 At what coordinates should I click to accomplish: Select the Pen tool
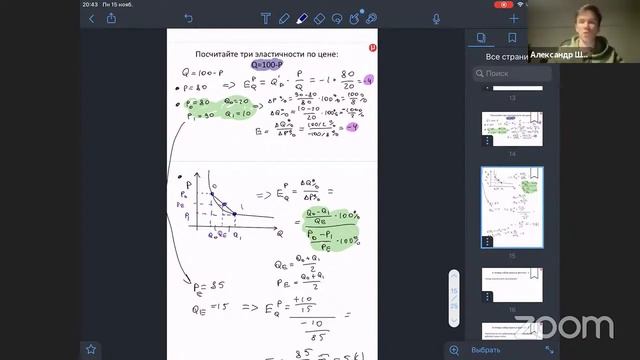pyautogui.click(x=284, y=18)
